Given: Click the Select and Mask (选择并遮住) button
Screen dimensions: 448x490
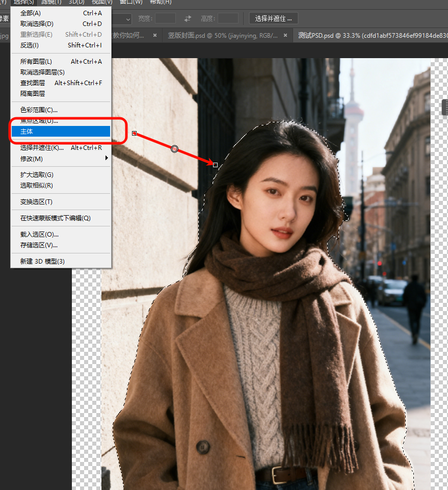Looking at the screenshot, I should tap(273, 18).
